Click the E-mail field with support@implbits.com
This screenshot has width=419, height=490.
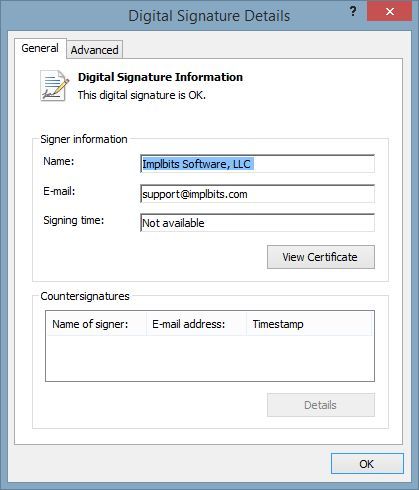(257, 194)
